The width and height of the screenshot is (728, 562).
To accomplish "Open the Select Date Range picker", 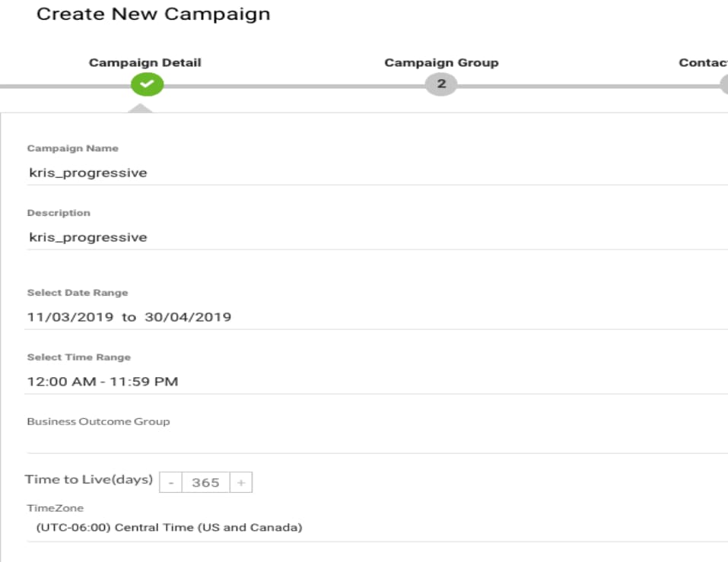I will pyautogui.click(x=377, y=317).
